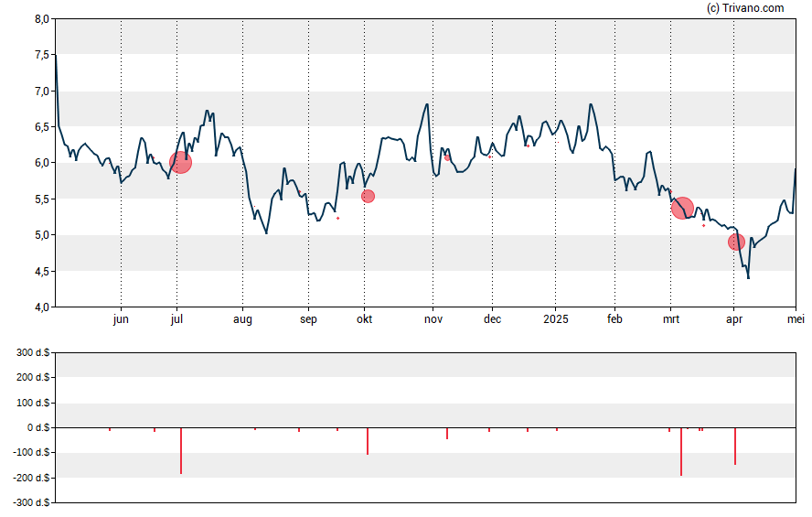The image size is (812, 517).
Task: Click the red bar at okt reaching -100
Action: 368,441
